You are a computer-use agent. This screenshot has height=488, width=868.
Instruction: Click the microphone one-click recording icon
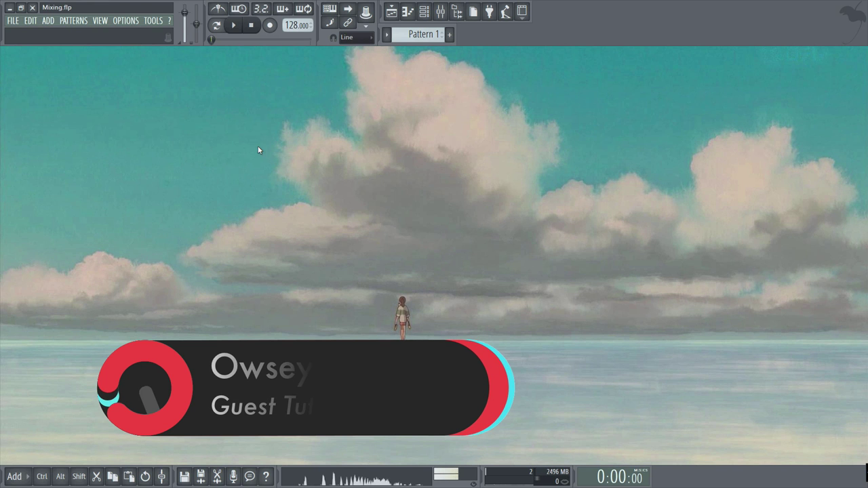click(233, 476)
